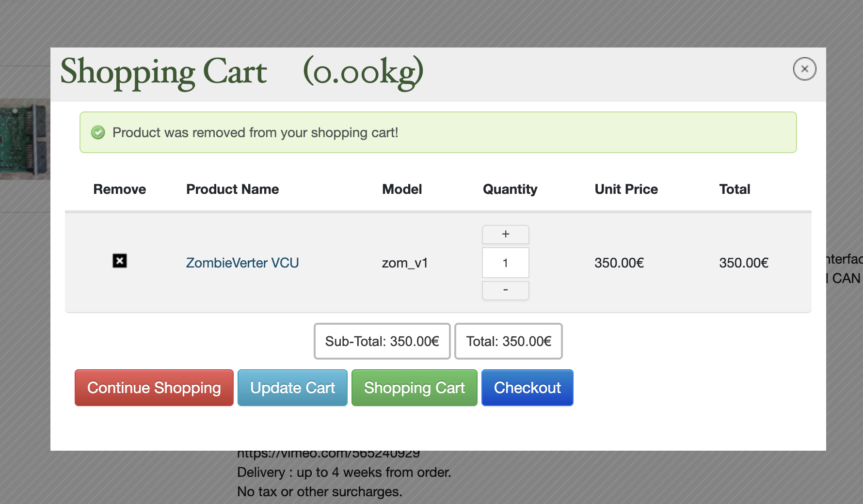The width and height of the screenshot is (863, 504).
Task: Click the Quantity column header
Action: (510, 189)
